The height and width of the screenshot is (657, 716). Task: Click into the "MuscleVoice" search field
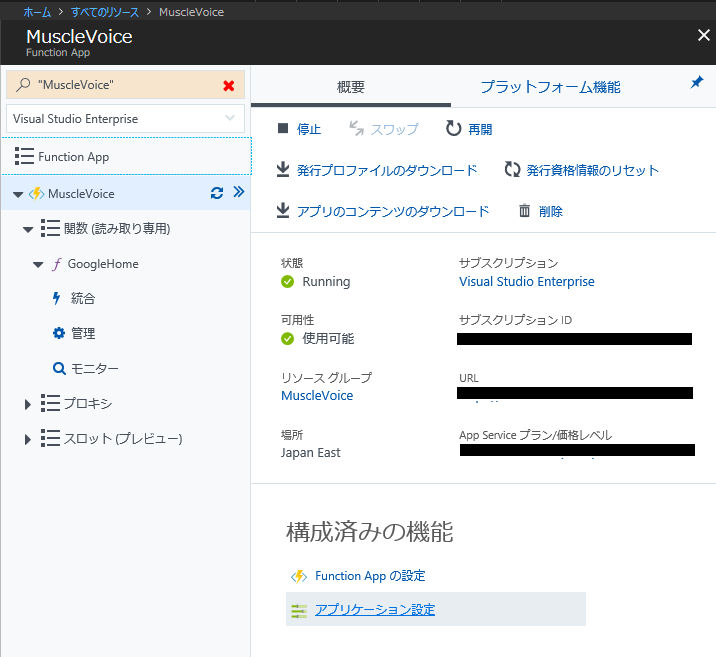tap(126, 84)
